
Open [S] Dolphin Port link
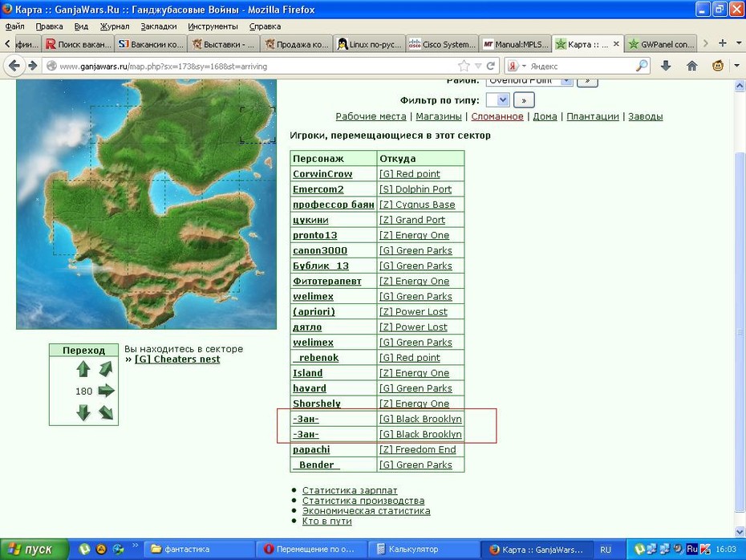coord(416,189)
